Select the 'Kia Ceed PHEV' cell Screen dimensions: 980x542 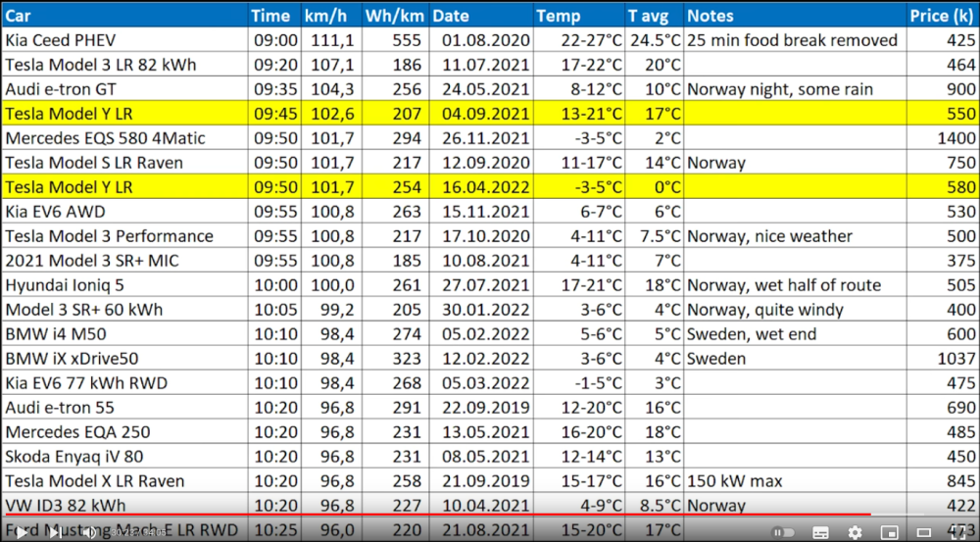[x=125, y=40]
